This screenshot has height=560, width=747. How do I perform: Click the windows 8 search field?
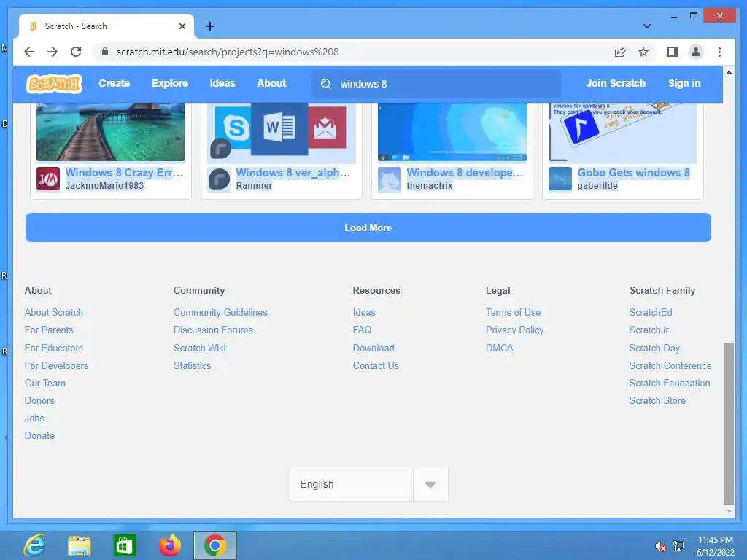[x=436, y=84]
